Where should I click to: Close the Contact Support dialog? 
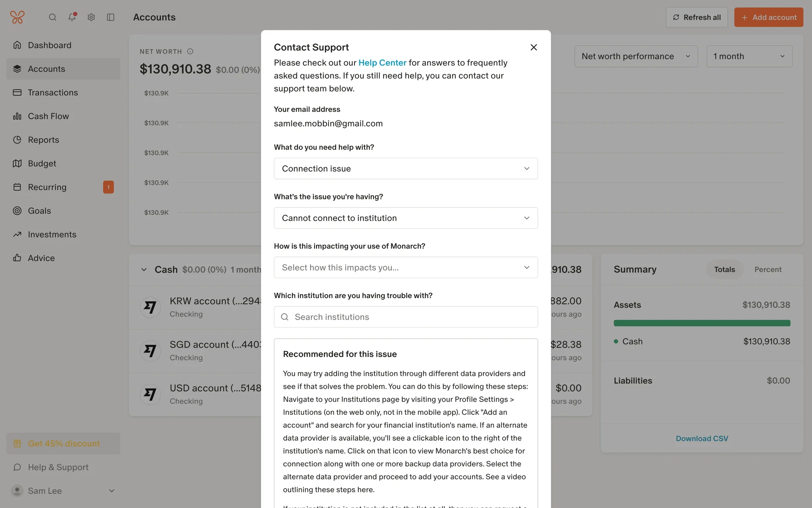coord(534,47)
